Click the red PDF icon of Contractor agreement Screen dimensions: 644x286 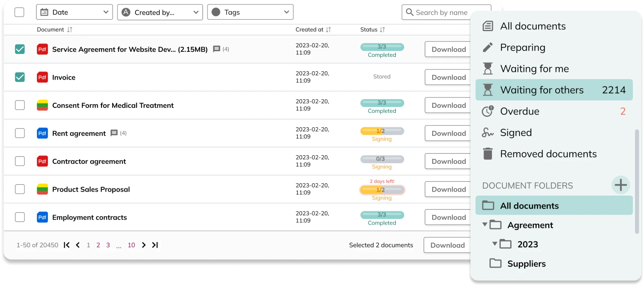tap(42, 161)
